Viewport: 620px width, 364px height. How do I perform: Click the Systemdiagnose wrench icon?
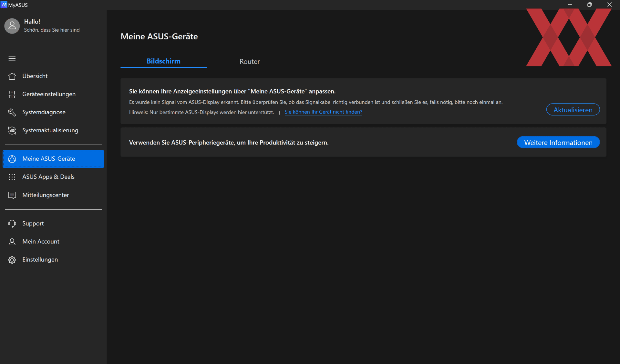pos(12,112)
